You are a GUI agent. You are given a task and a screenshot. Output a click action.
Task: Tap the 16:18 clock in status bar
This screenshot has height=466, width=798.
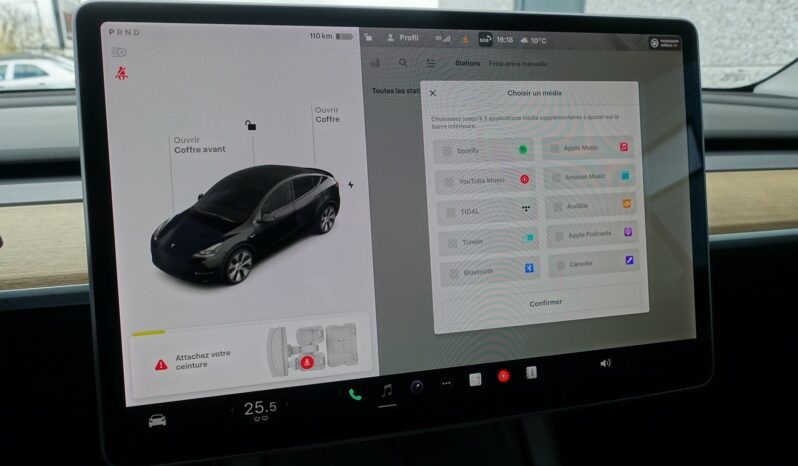pyautogui.click(x=505, y=40)
